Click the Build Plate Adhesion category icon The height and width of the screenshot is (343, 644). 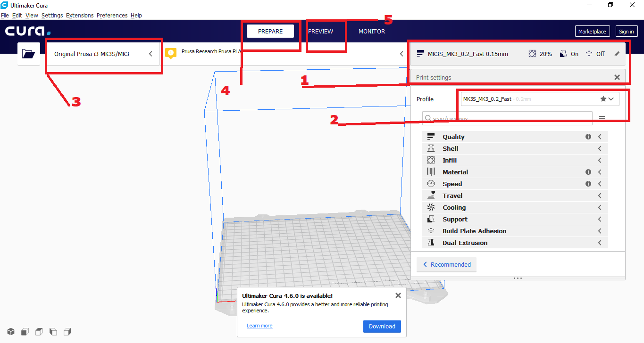(x=431, y=231)
